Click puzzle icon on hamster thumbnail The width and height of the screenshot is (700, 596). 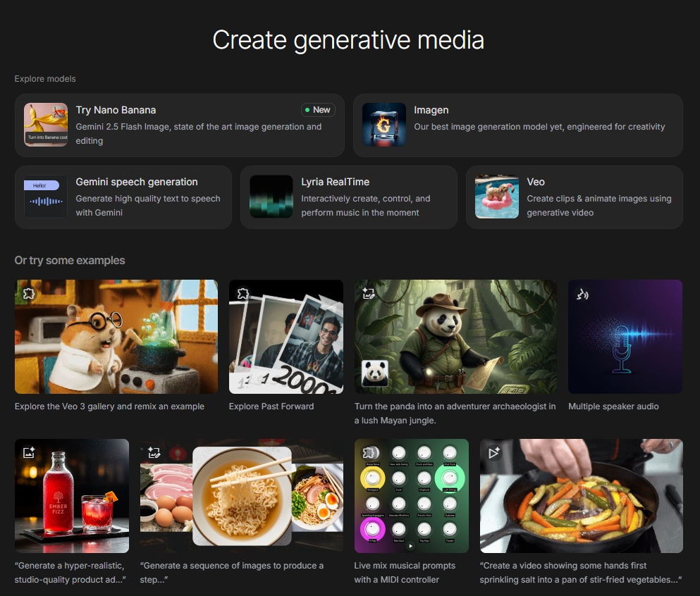point(29,294)
